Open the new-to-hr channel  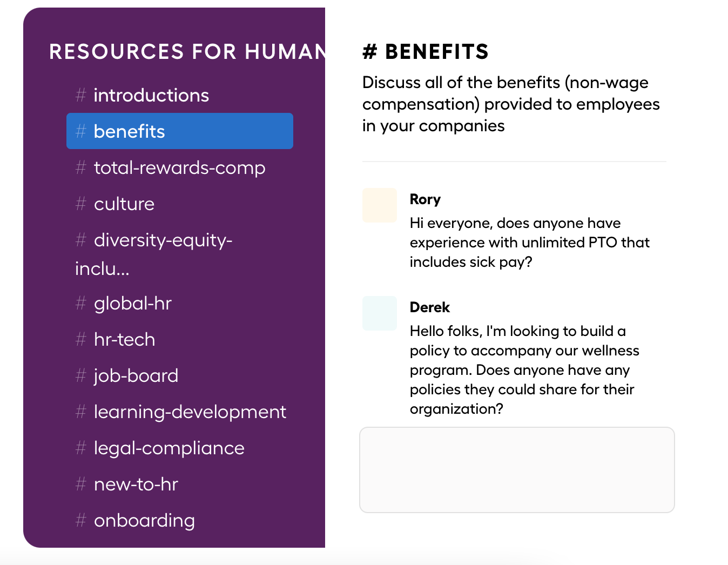point(136,485)
